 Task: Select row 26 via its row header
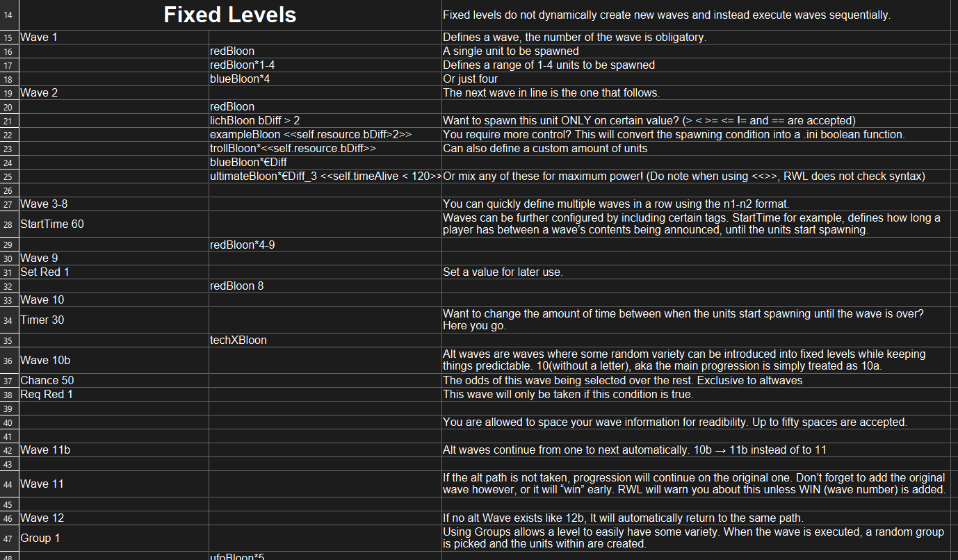click(x=9, y=190)
